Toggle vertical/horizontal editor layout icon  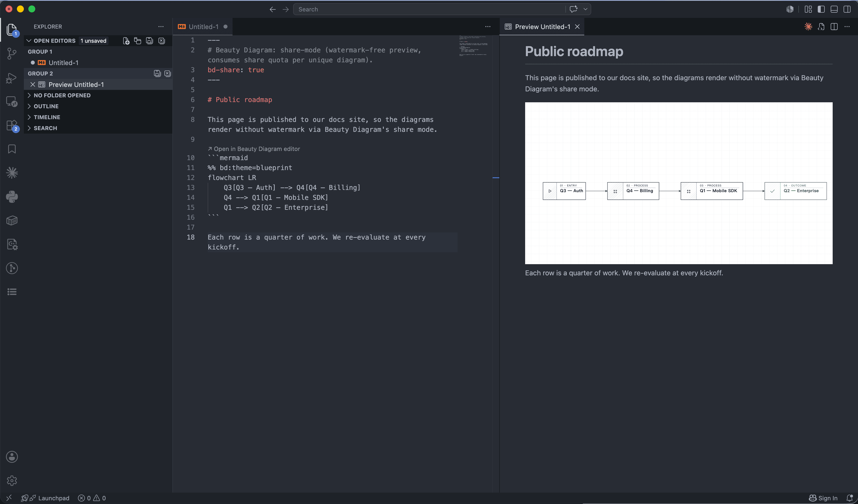138,41
